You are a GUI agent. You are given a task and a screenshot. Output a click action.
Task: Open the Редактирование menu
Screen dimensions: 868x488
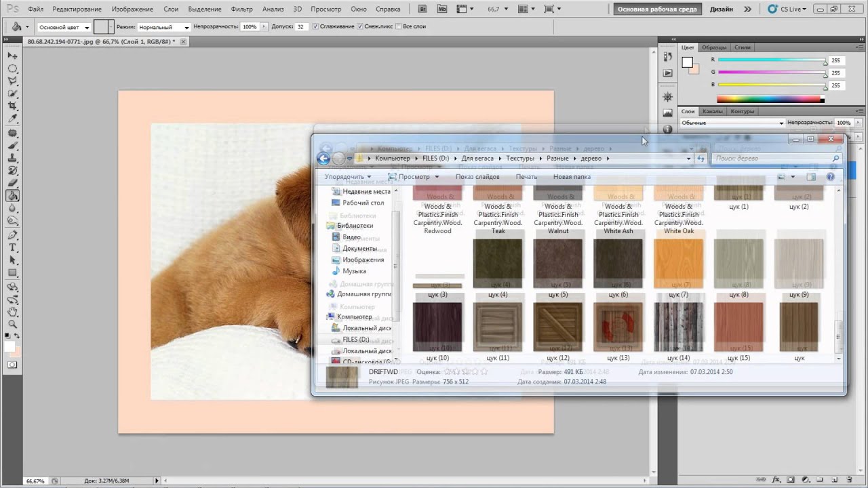click(x=77, y=9)
